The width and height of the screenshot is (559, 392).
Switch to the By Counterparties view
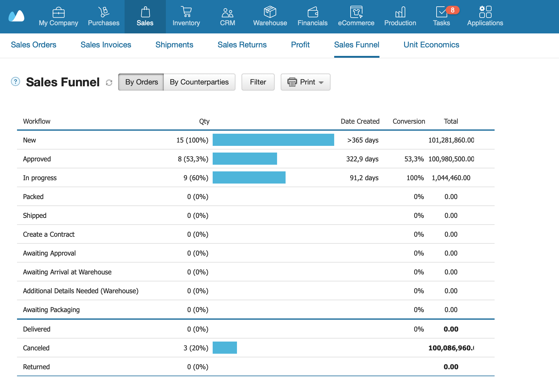coord(199,82)
